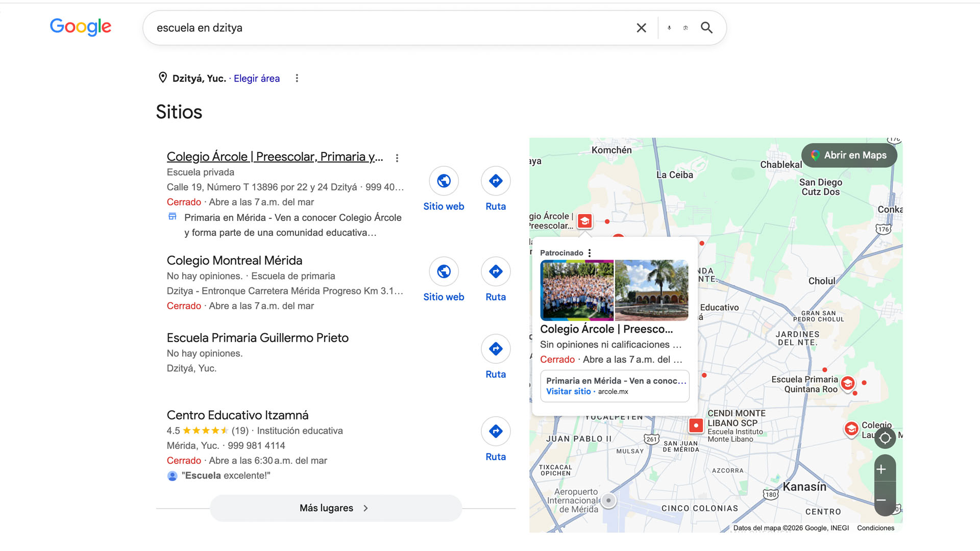This screenshot has height=551, width=980.
Task: Click the Escuela Primaria Quintana Roo school pin
Action: (x=848, y=384)
